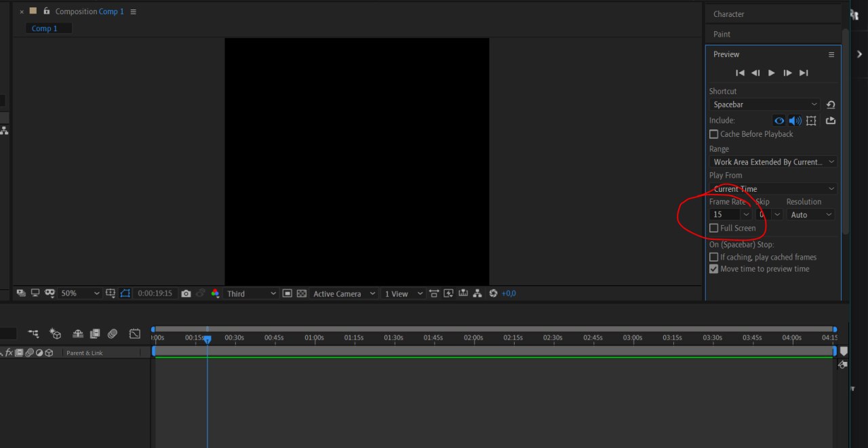This screenshot has width=868, height=448.
Task: Step forward one frame in Preview
Action: 787,73
